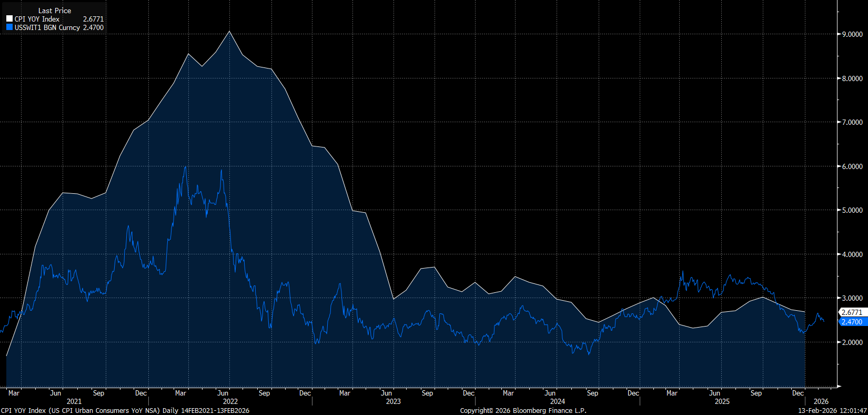Select the Jun label above year 2021
Viewport: 868px width, 415px height.
coord(55,393)
